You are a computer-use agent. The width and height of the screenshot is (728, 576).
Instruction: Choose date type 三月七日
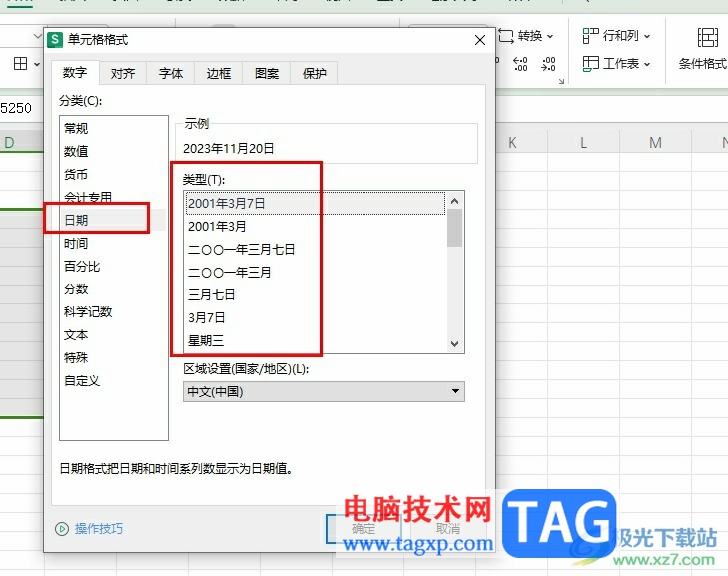[316, 295]
